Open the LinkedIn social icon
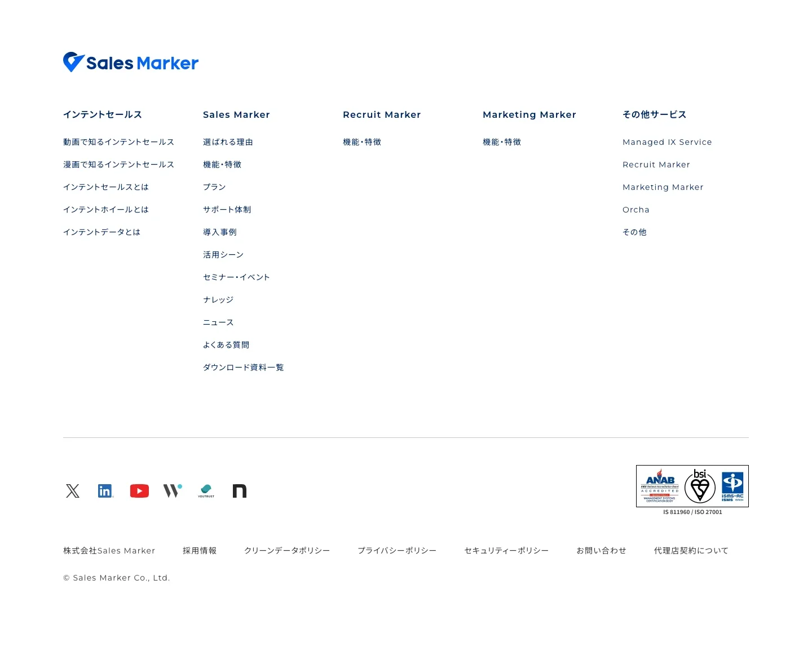Image resolution: width=812 pixels, height=651 pixels. point(105,491)
